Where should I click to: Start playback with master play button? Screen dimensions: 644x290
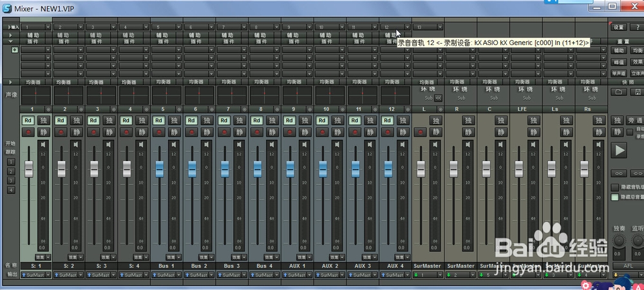click(x=619, y=150)
